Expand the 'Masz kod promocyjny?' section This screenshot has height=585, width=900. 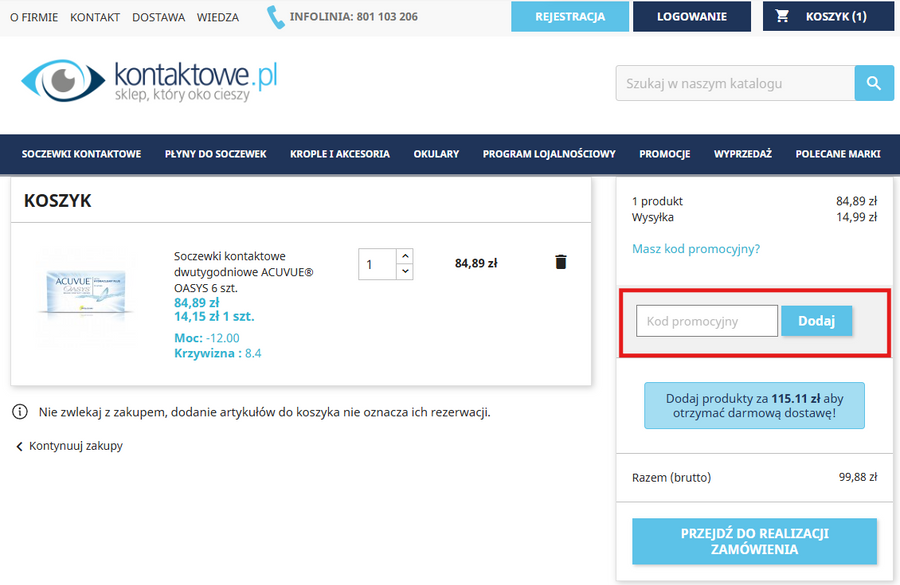(x=696, y=249)
